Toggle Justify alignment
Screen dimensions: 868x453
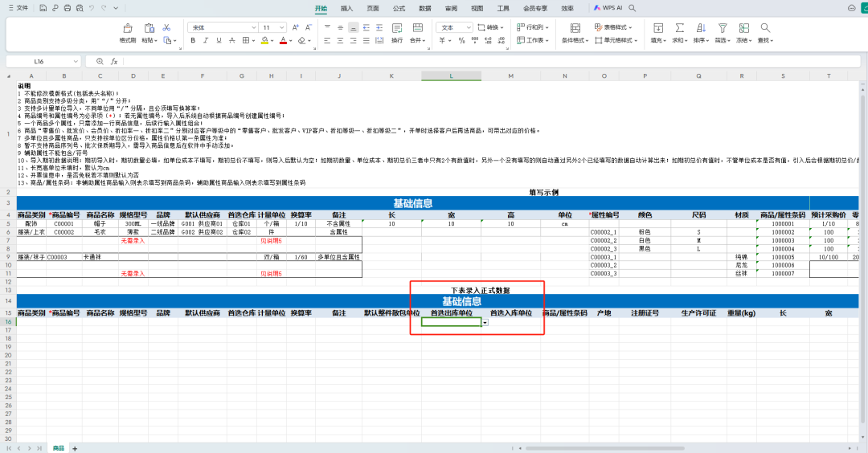366,40
